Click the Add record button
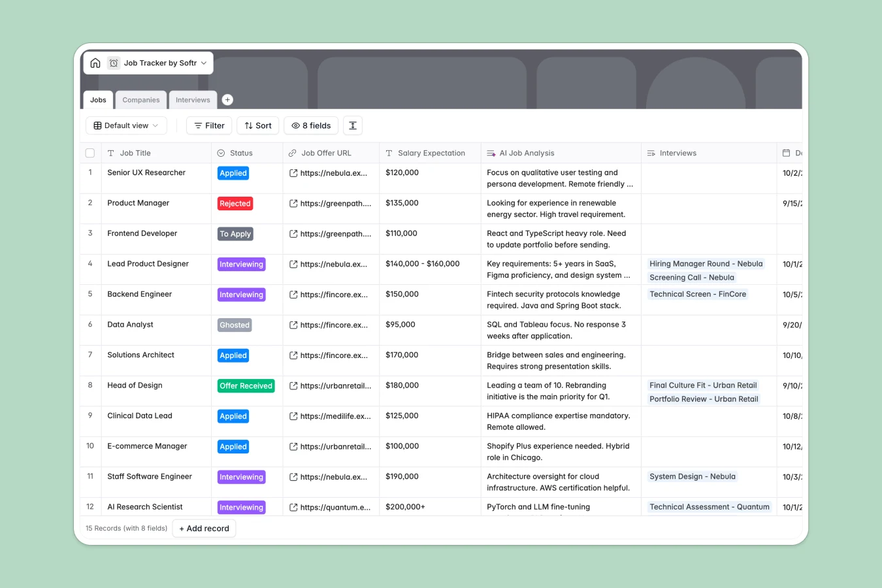Screen dimensions: 882x588 (204, 528)
